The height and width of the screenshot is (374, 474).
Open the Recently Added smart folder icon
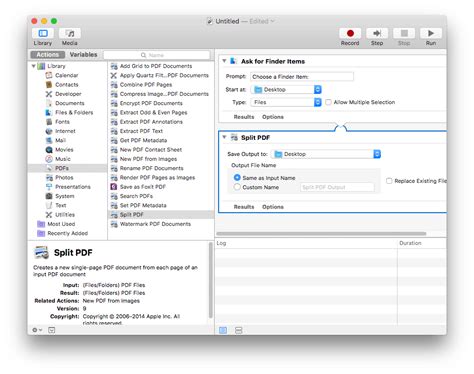tap(41, 233)
